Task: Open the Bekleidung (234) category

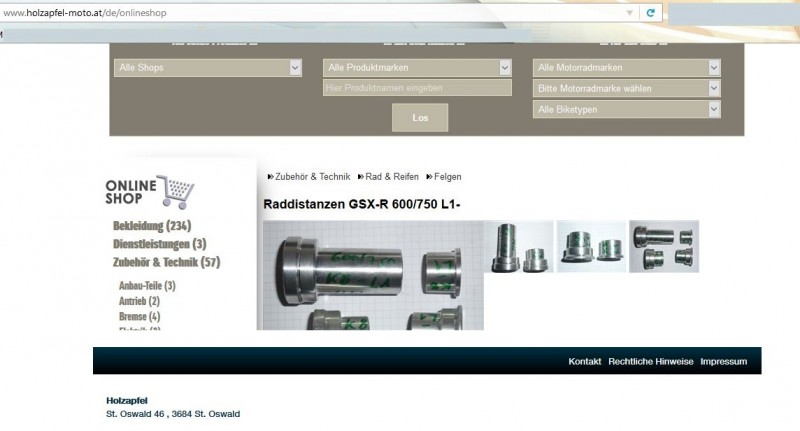Action: [152, 225]
